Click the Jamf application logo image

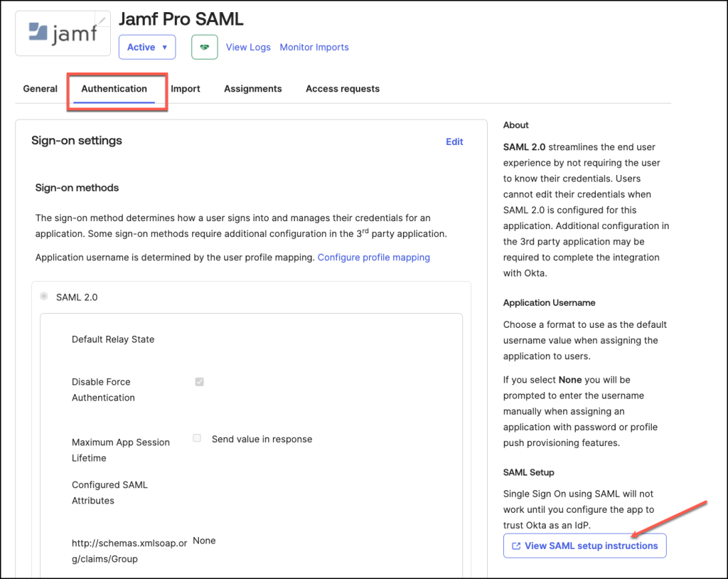tap(62, 33)
